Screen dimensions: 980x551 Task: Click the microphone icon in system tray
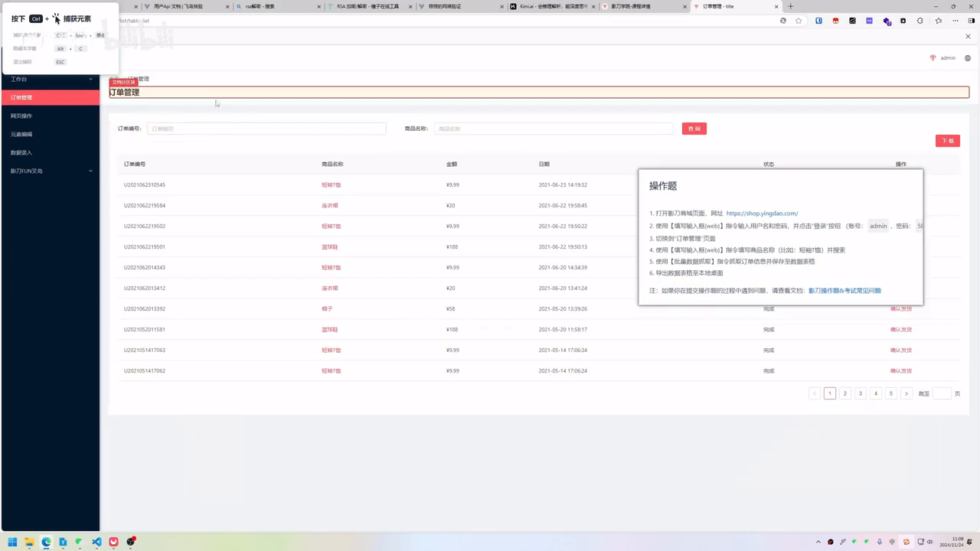coord(880,542)
